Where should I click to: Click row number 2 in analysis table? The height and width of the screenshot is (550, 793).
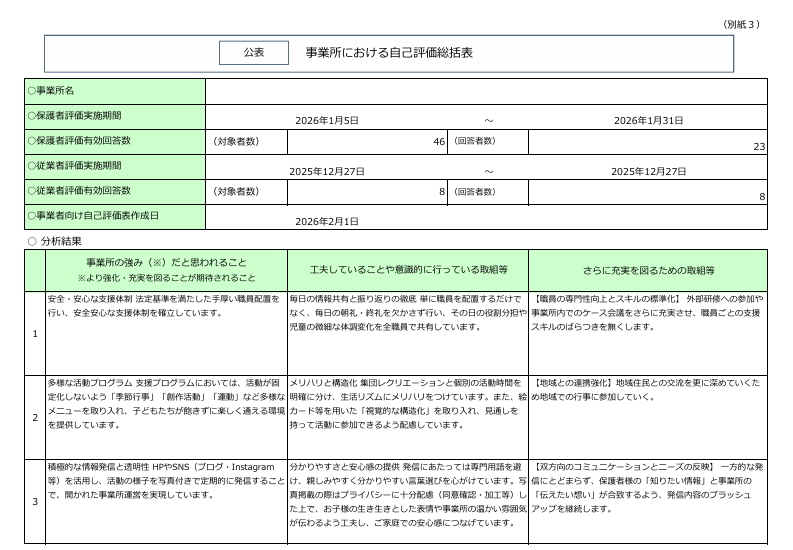[35, 417]
